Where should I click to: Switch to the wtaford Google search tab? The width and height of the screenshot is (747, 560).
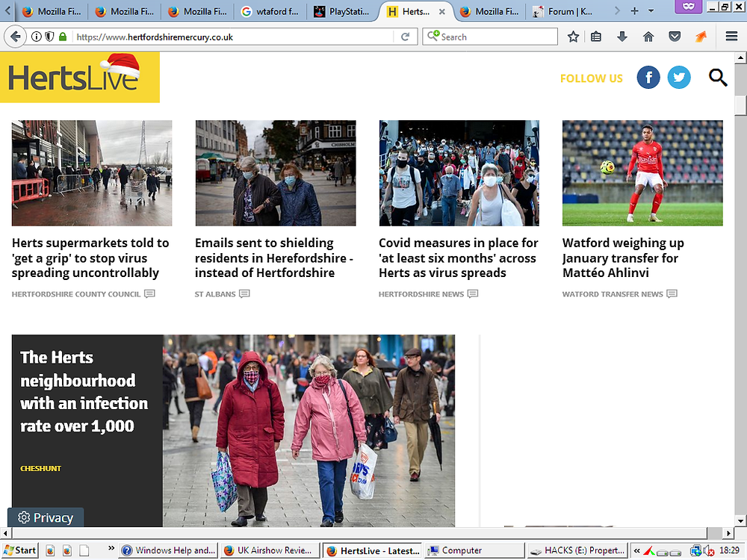pos(270,11)
